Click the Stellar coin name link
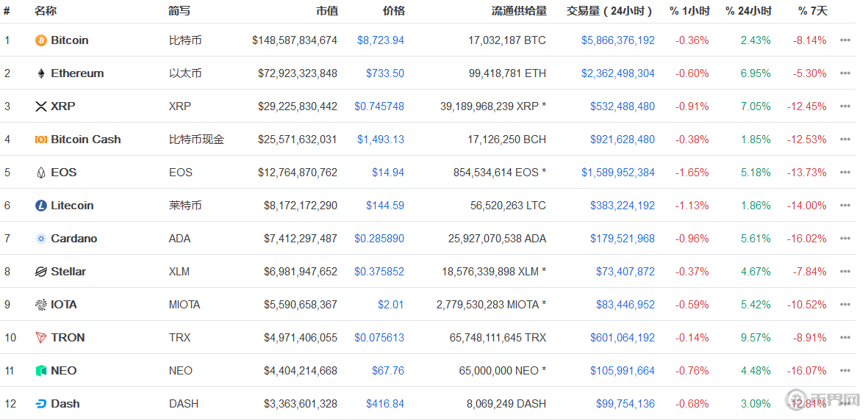 [68, 272]
